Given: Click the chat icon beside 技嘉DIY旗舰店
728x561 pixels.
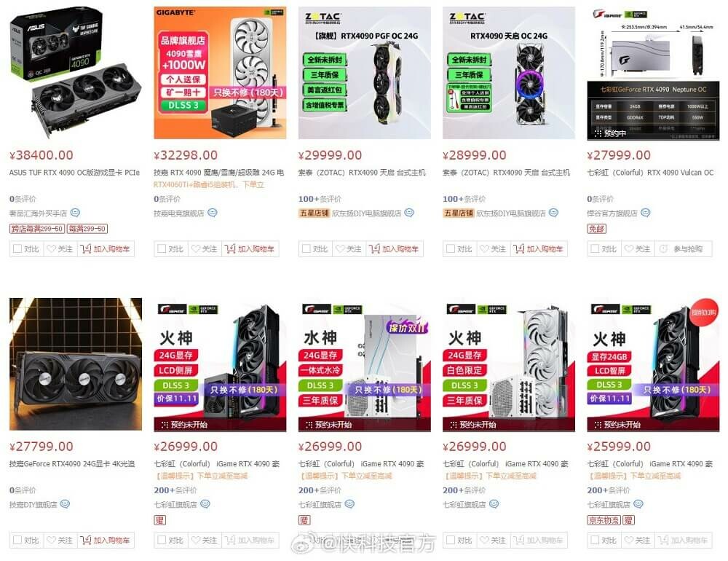Looking at the screenshot, I should pyautogui.click(x=65, y=504).
